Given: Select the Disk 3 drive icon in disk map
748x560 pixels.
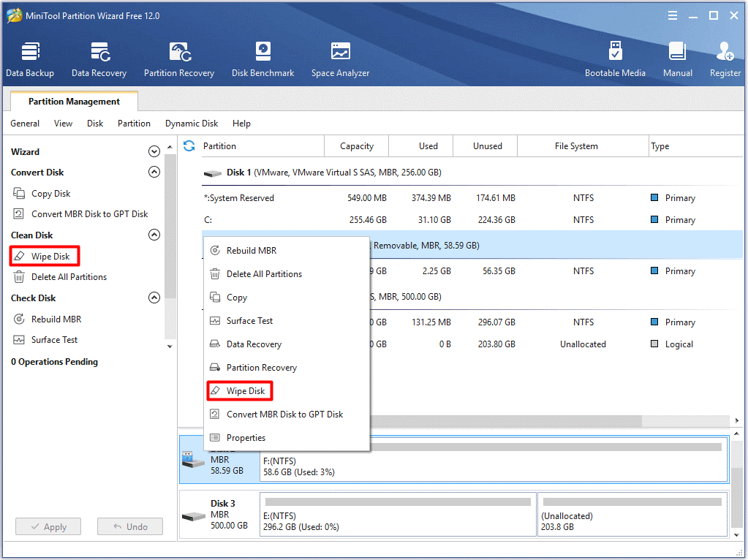Looking at the screenshot, I should (194, 515).
